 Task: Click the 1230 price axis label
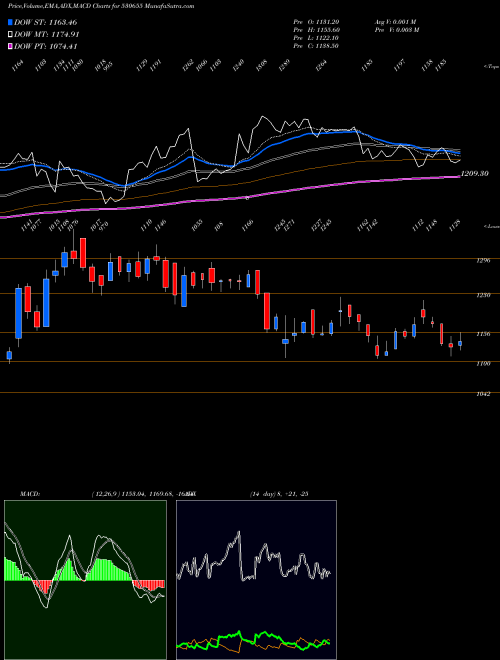pos(484,295)
